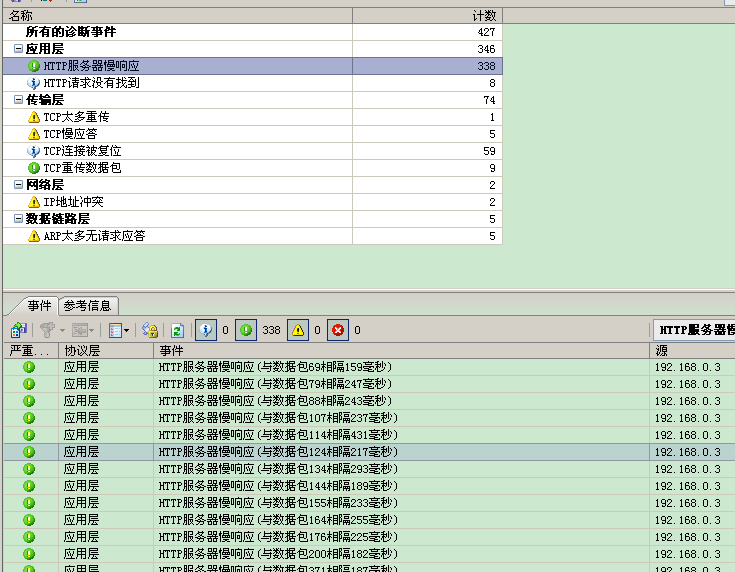Select event with 数据包200相隔182毫秒

coord(369,554)
